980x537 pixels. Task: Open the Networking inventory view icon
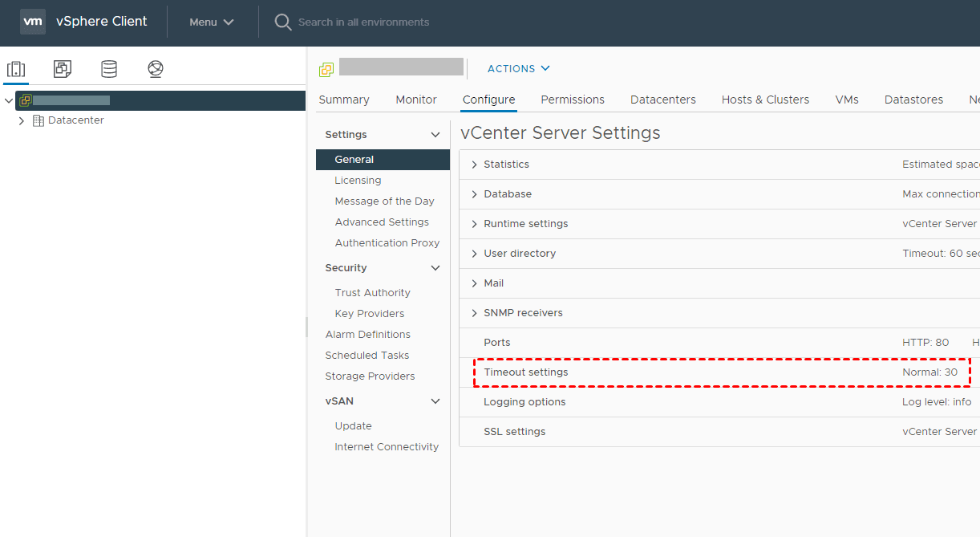pos(156,69)
